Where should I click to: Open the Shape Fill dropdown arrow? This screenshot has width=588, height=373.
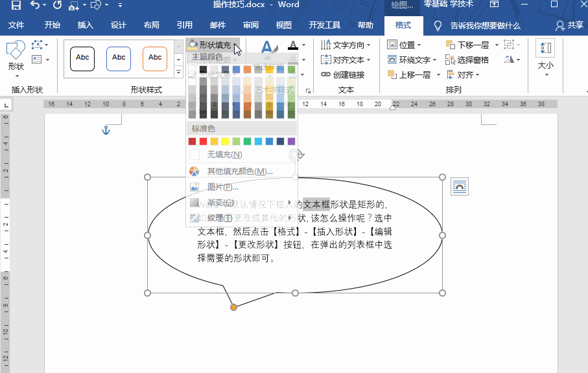coord(235,45)
